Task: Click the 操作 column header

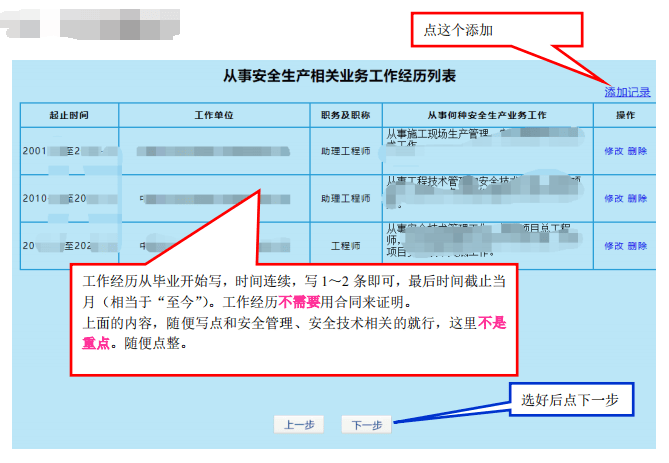Action: tap(625, 115)
